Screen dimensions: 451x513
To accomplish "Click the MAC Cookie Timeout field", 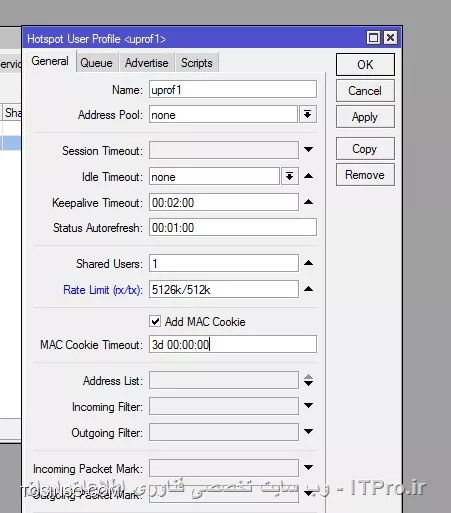I will pos(233,344).
